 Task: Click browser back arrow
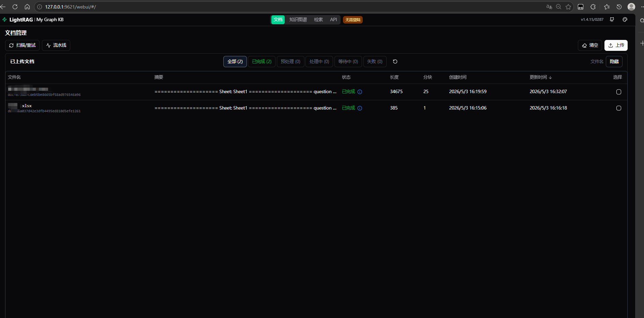coord(3,7)
